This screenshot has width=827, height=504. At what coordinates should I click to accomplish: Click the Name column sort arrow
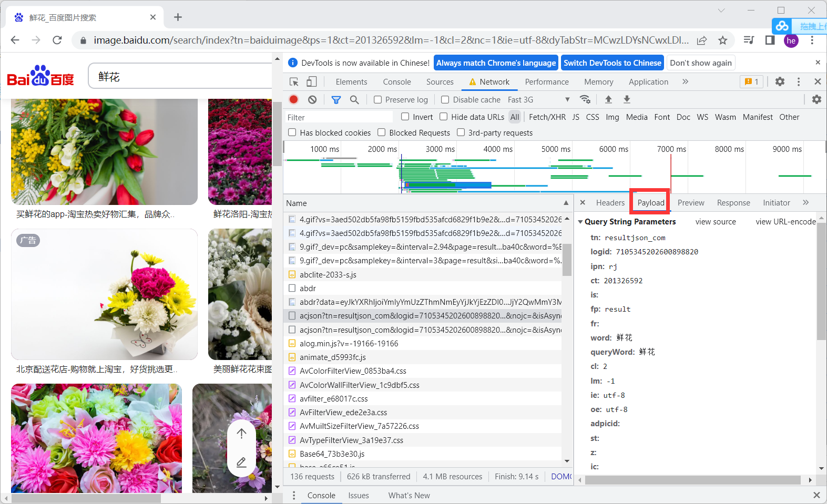click(566, 203)
